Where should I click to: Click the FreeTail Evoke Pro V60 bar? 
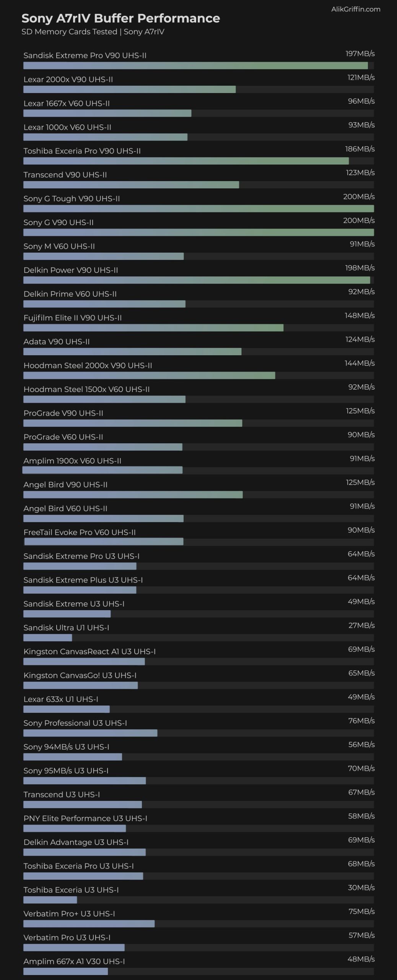tap(104, 542)
